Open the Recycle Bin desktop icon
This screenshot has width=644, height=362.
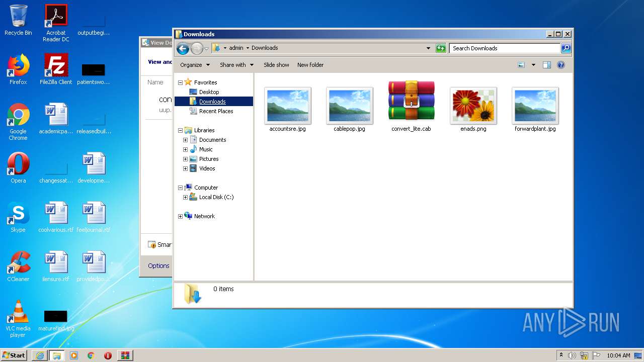pyautogui.click(x=18, y=20)
